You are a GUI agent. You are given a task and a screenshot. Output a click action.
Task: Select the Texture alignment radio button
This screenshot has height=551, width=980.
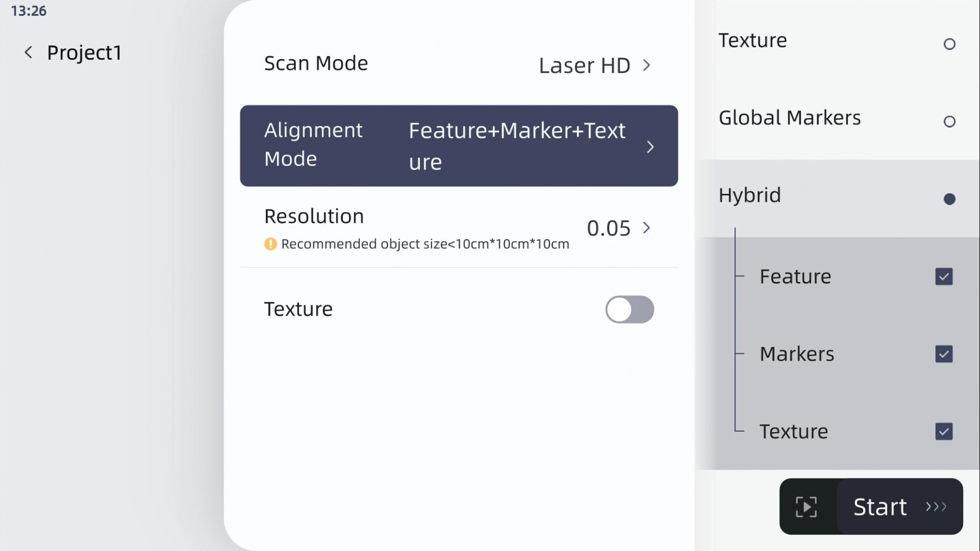[949, 44]
